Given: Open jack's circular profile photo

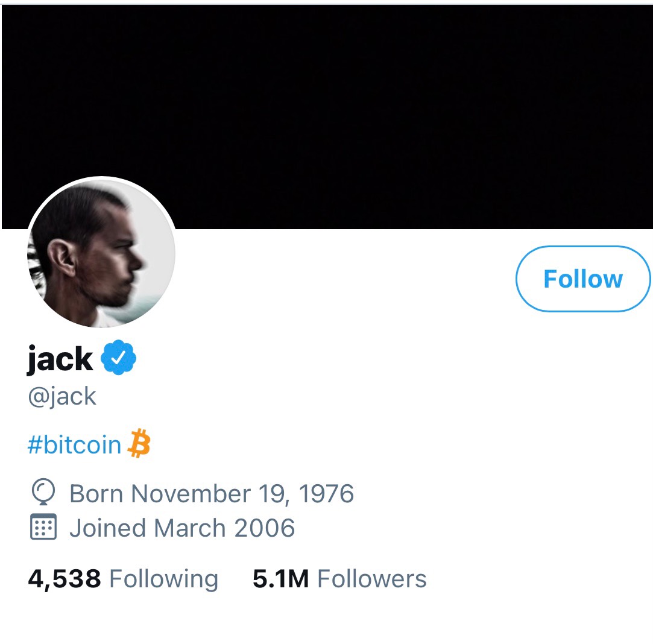Looking at the screenshot, I should [101, 253].
